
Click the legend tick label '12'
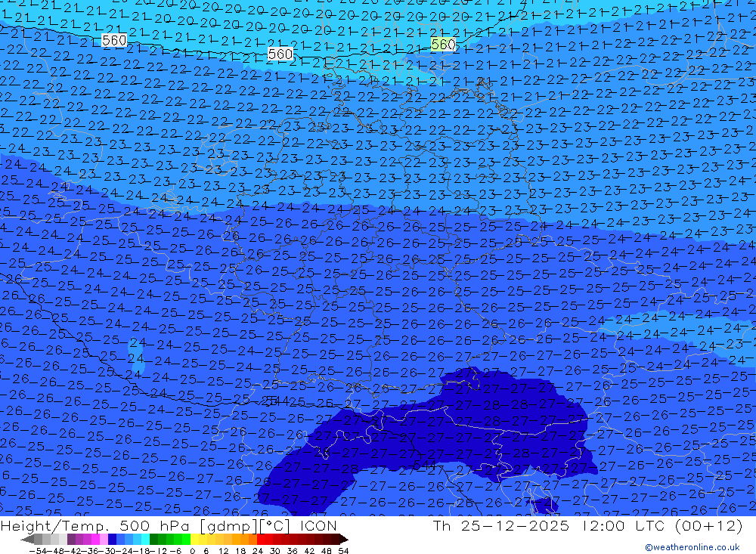[x=223, y=551]
